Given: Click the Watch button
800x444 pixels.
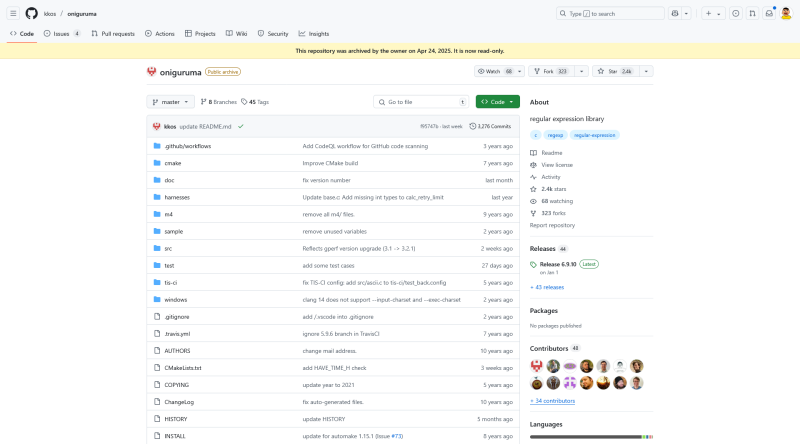Looking at the screenshot, I should click(494, 71).
